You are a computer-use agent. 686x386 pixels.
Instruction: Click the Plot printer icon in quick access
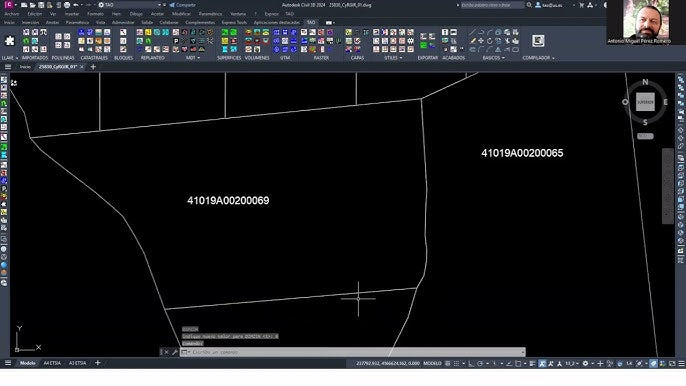67,5
